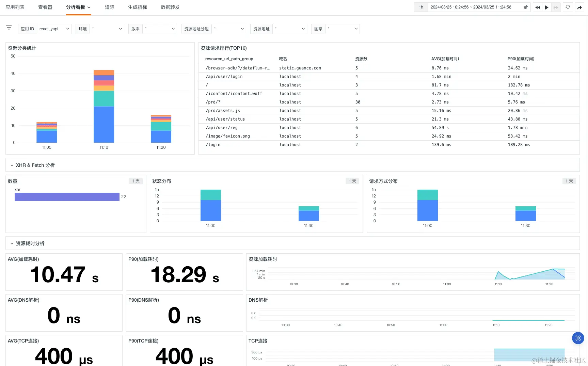Refresh the dashboard data
588x366 pixels.
(568, 7)
